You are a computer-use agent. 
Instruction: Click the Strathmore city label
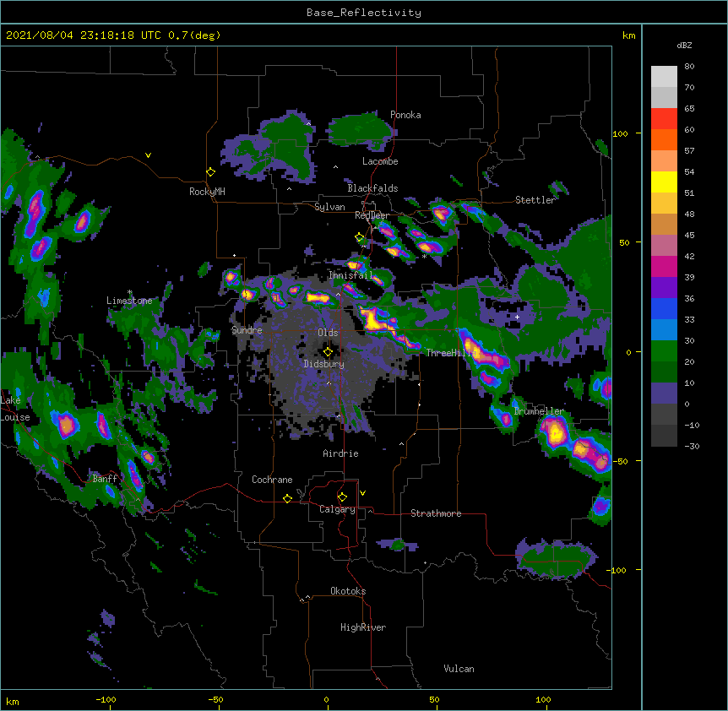436,513
